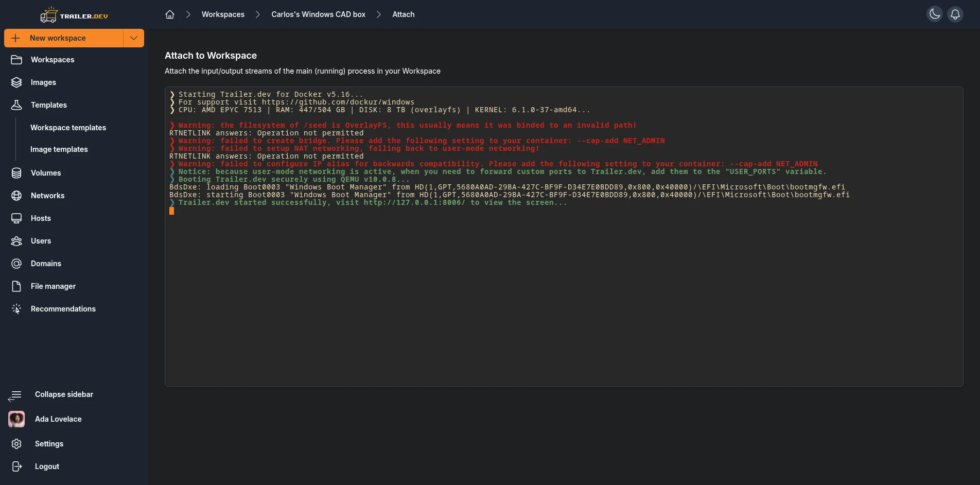Open Recommendations page link
This screenshot has height=485, width=980.
[63, 309]
